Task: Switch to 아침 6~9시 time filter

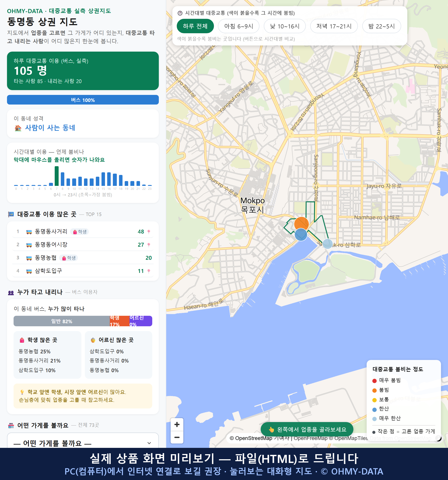Action: (239, 26)
